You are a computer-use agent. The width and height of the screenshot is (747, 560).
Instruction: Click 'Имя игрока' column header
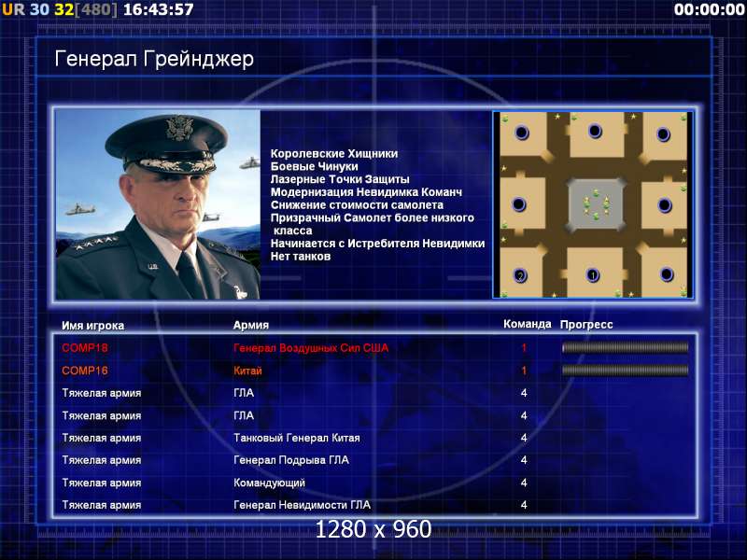(x=92, y=326)
